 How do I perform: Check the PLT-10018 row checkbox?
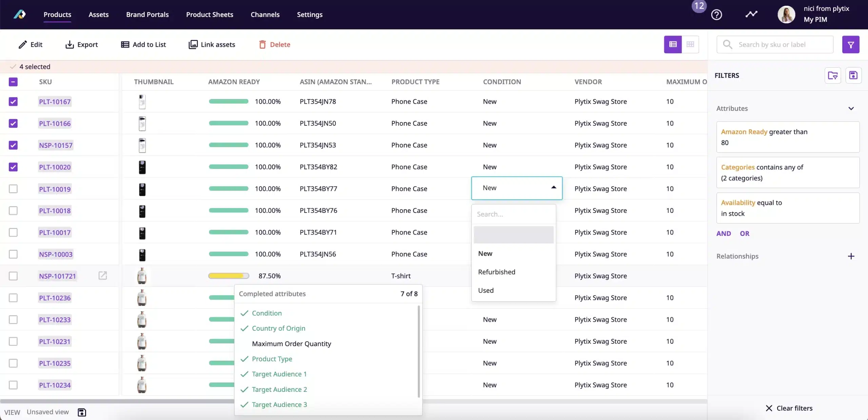coord(13,211)
